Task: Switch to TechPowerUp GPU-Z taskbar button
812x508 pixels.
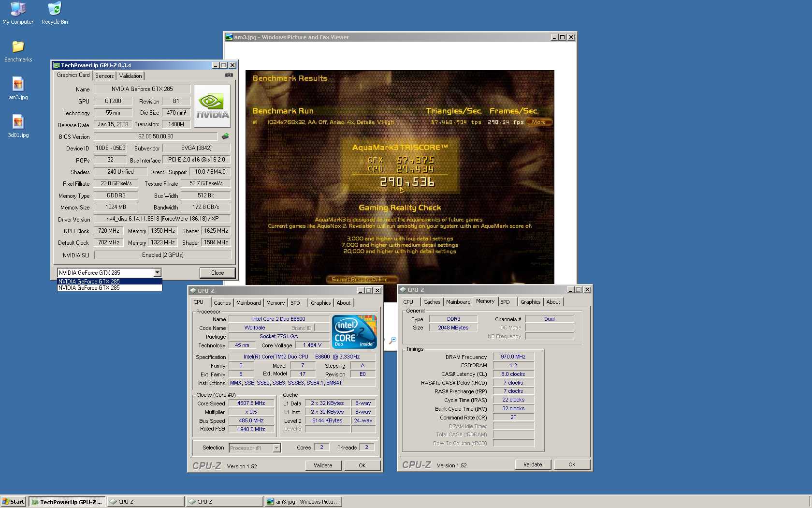Action: point(67,502)
